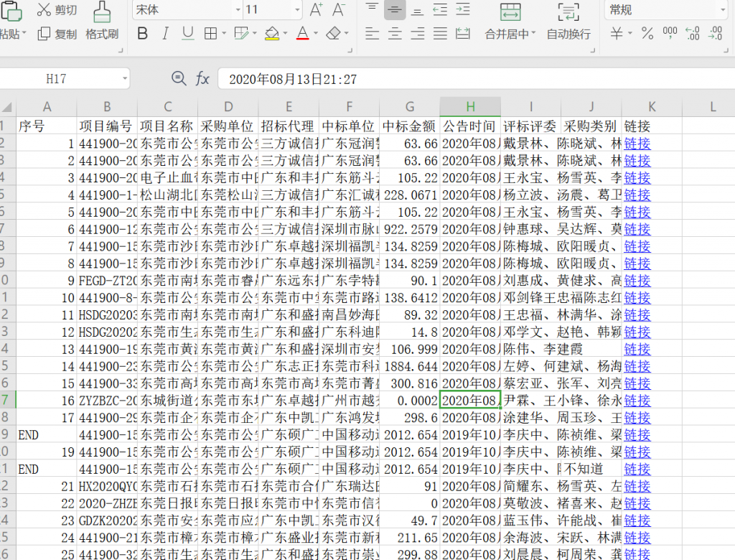Toggle italic formatting
The image size is (735, 560).
[165, 34]
